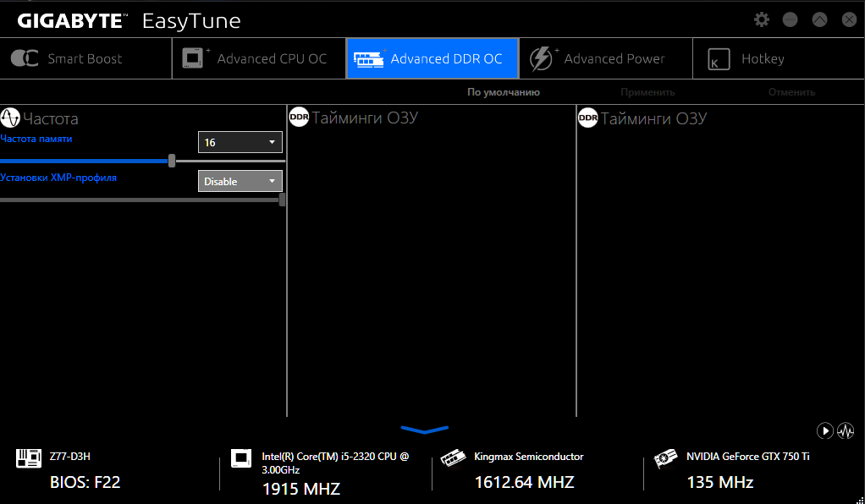Click DDR icon of middle Тайминги ОЗУ panel
This screenshot has width=865, height=504.
pyautogui.click(x=299, y=118)
